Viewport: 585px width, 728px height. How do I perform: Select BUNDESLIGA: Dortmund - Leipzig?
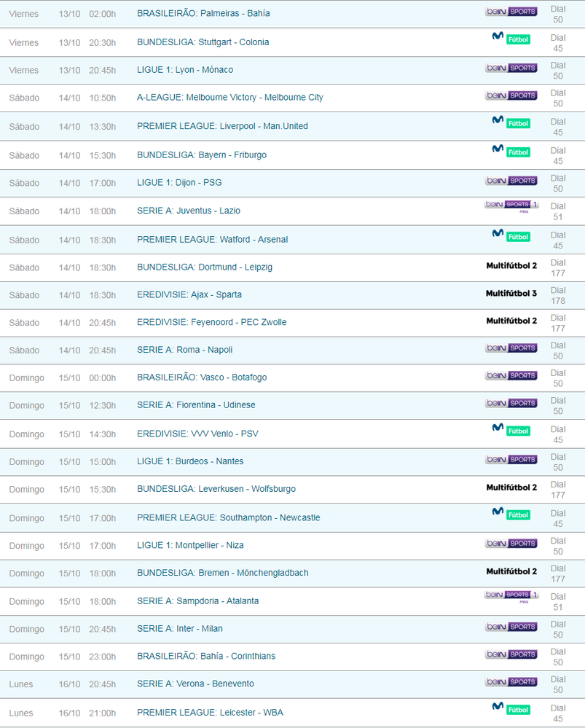[205, 267]
